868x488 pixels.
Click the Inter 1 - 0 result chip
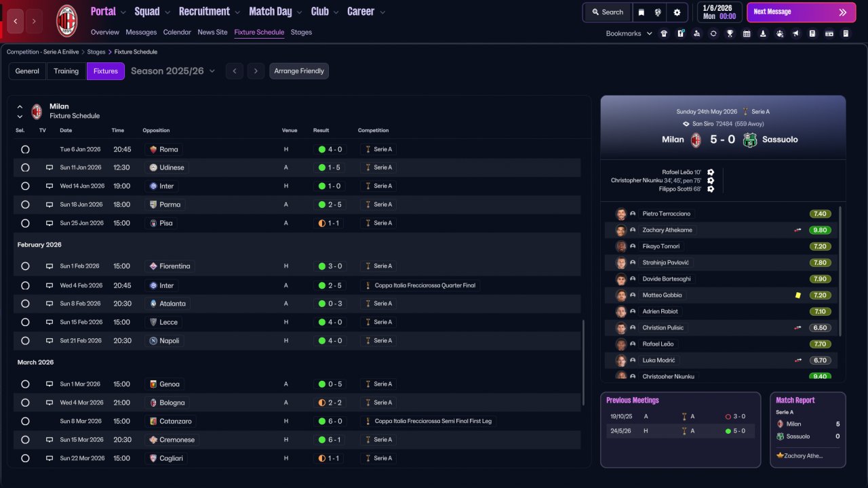330,186
